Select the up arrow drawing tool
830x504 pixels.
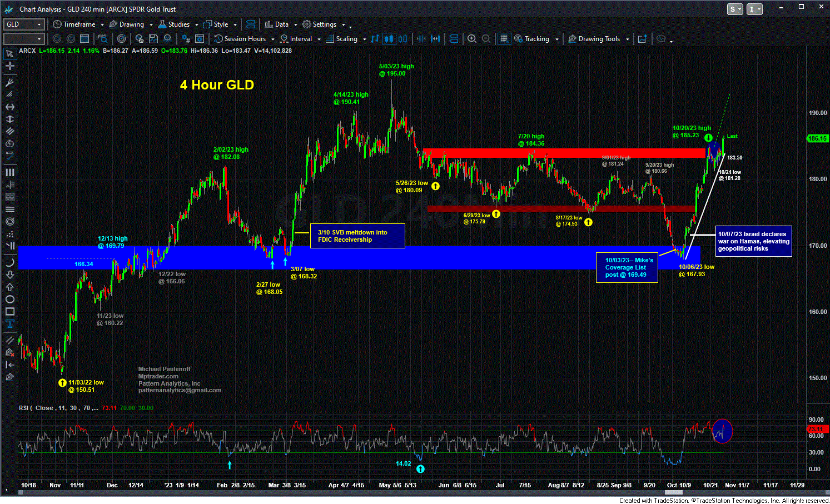tap(9, 287)
